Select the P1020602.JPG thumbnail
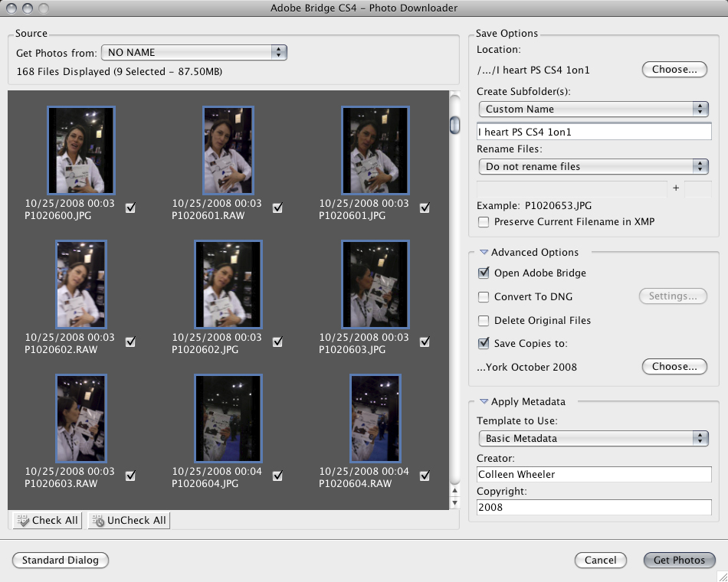The width and height of the screenshot is (728, 582). tap(228, 285)
